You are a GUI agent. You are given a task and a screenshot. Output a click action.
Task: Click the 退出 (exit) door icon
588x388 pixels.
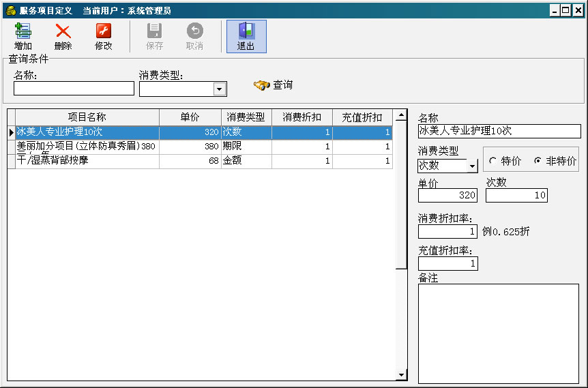point(246,31)
